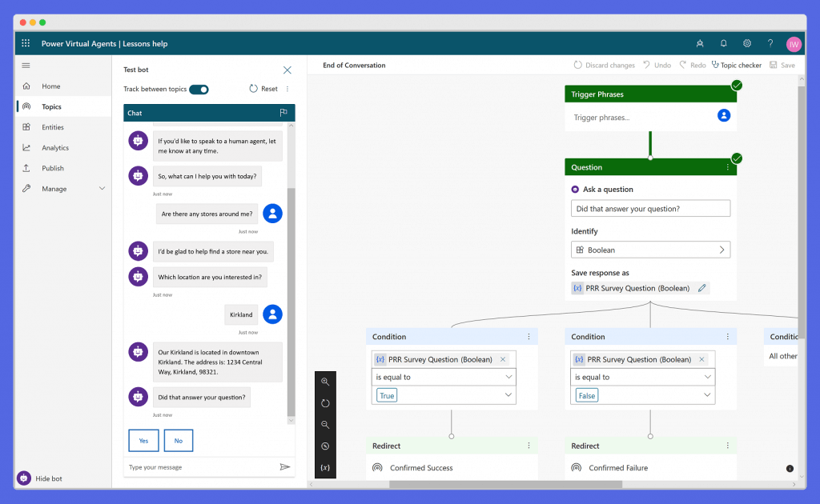Zoom in on the authoring canvas
This screenshot has height=504, width=820.
325,382
